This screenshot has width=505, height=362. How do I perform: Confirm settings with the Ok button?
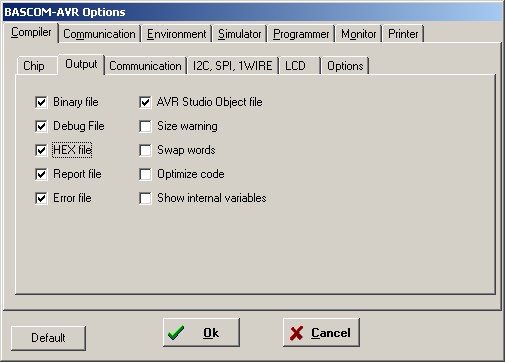(201, 332)
